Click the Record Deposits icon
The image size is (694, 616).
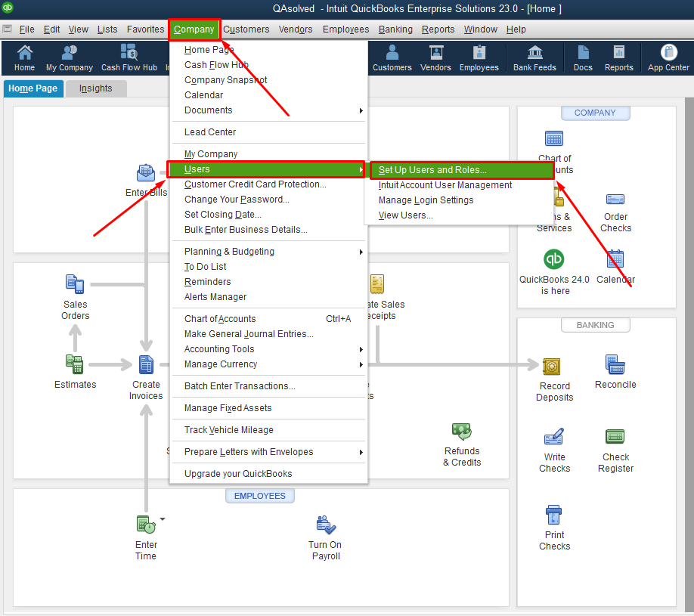554,378
